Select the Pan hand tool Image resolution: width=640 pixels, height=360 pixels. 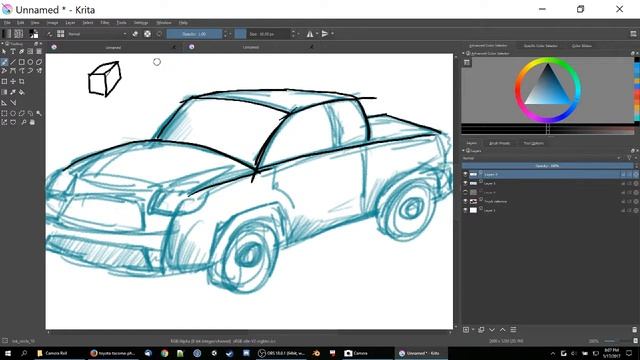click(x=32, y=122)
